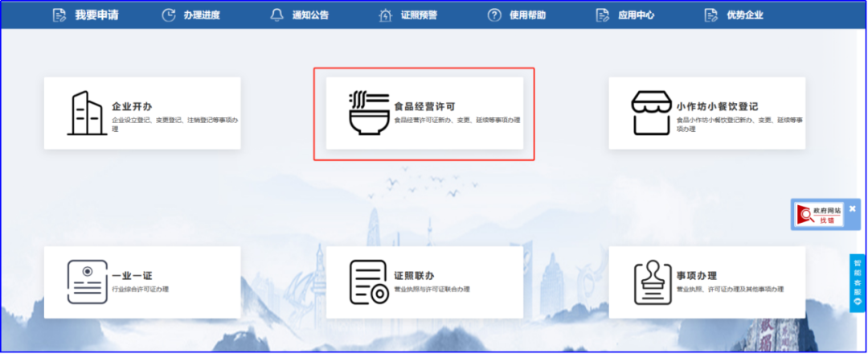The height and width of the screenshot is (354, 868).
Task: Click the 小作坊小餐饮登记 shop icon
Action: pyautogui.click(x=651, y=113)
